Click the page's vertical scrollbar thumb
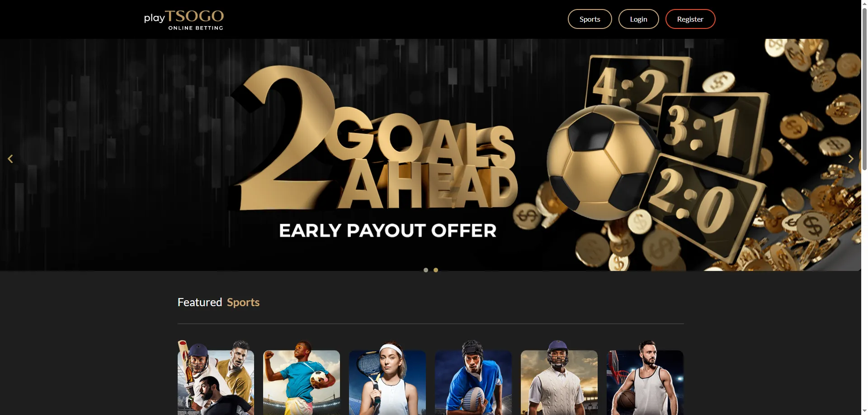 point(864,86)
